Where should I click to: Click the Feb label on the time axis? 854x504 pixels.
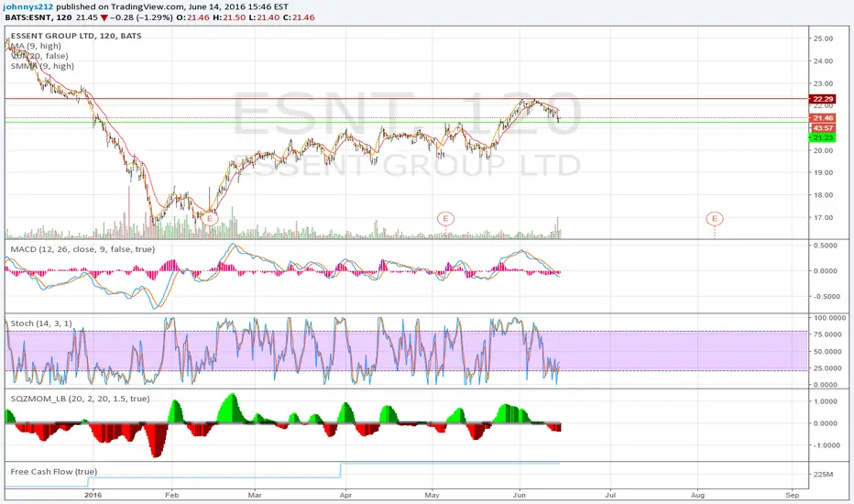[171, 495]
